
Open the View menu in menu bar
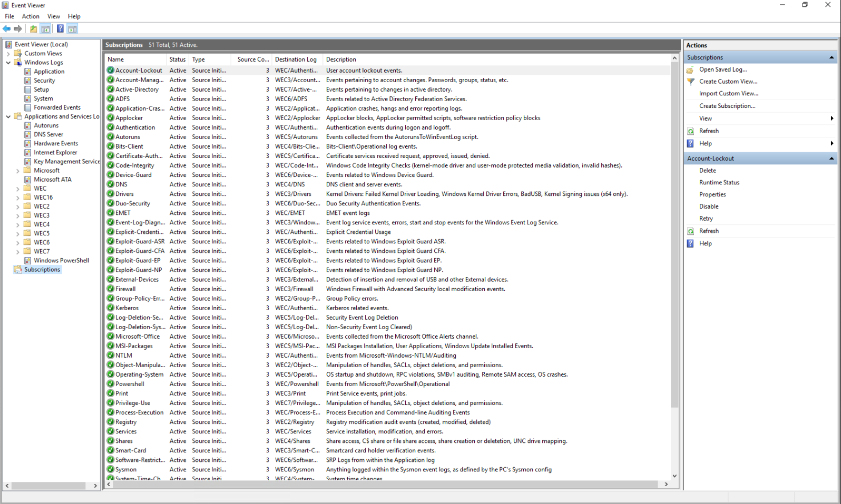(54, 16)
